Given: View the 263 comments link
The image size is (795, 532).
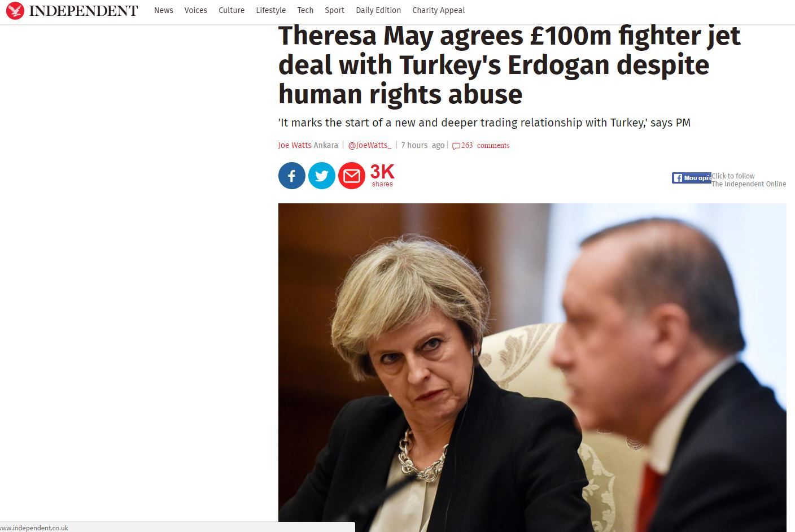Looking at the screenshot, I should (485, 145).
